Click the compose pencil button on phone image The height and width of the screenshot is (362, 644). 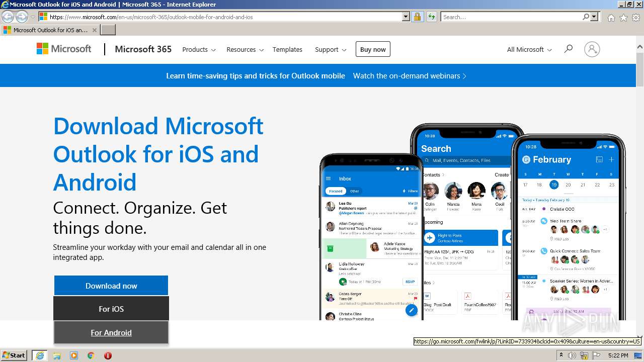[412, 311]
